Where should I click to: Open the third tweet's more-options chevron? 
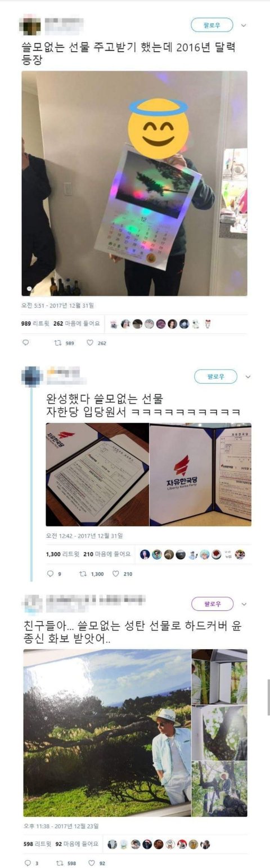(x=244, y=604)
